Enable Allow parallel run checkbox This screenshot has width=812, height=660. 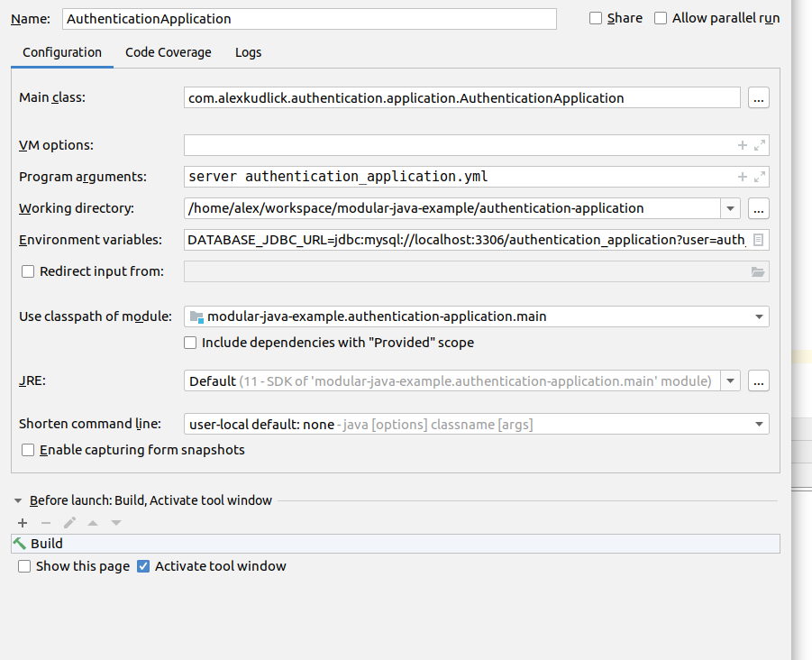(661, 19)
